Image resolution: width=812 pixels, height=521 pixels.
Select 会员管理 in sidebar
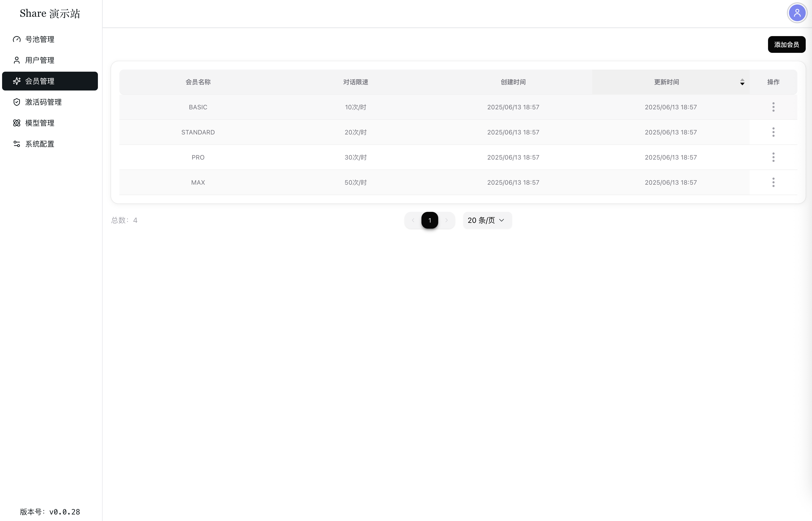[50, 81]
